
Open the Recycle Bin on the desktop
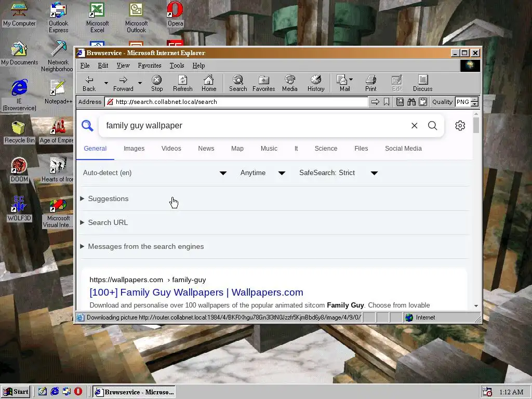click(19, 132)
